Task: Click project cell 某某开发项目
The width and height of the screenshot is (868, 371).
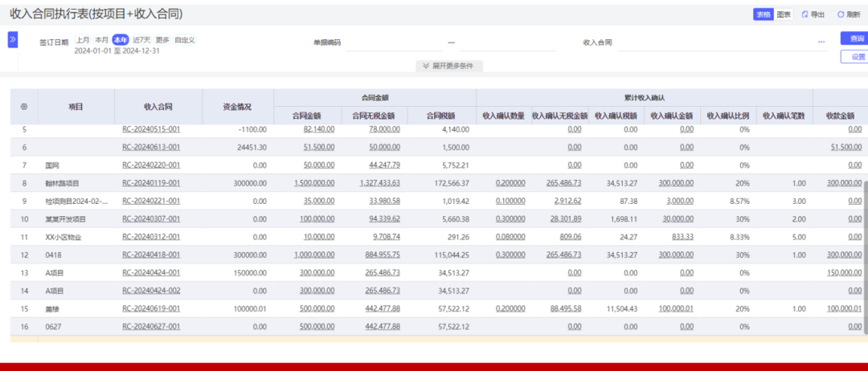Action: [65, 219]
